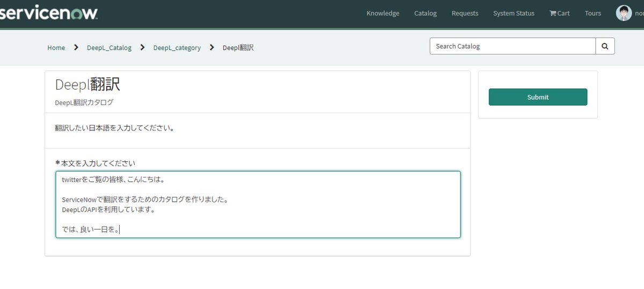Open the Tours menu

[x=593, y=13]
